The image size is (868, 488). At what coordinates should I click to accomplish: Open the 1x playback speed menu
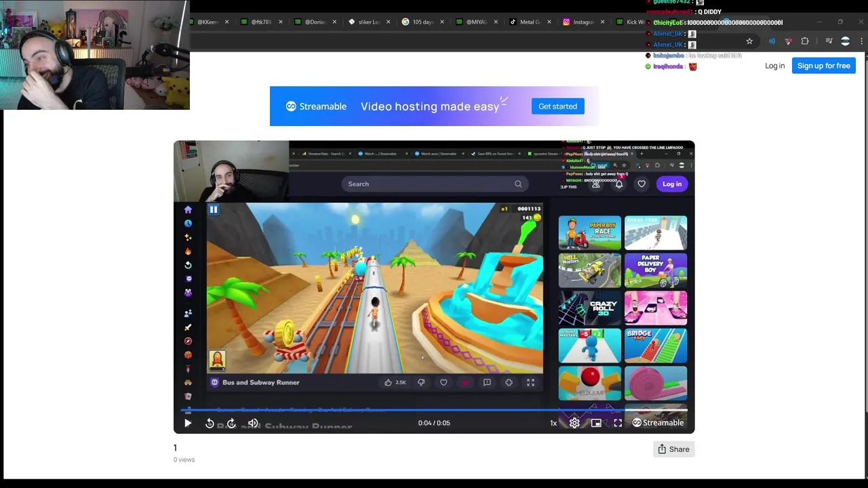click(x=553, y=423)
